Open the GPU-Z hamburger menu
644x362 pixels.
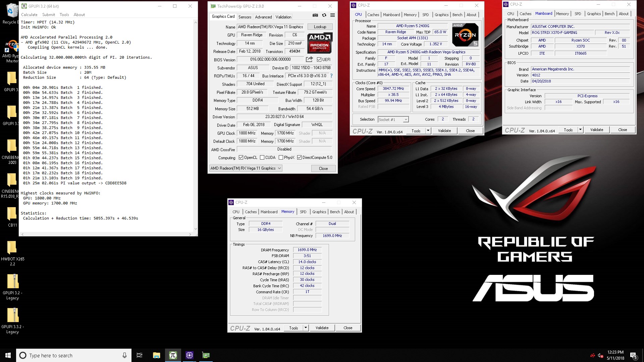click(x=332, y=15)
